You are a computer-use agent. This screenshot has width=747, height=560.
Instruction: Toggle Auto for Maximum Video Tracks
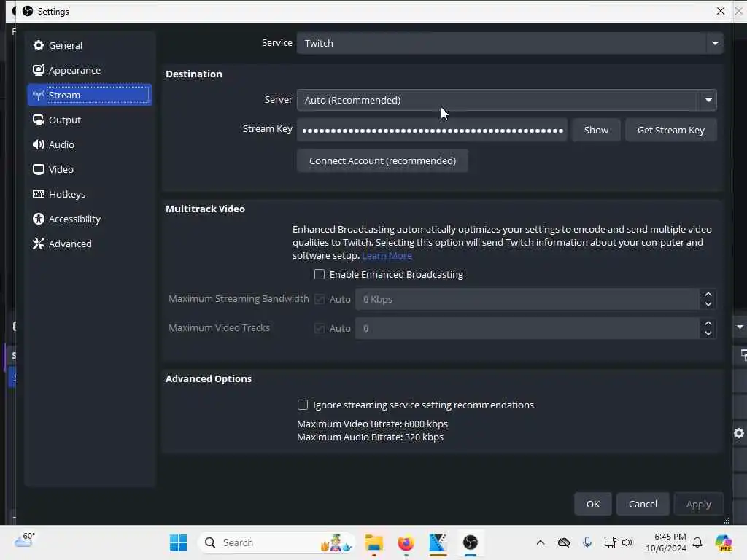320,328
